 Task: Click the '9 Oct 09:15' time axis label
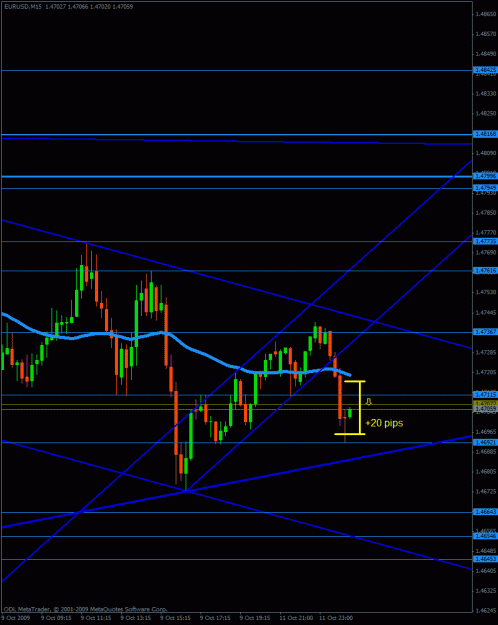coord(57,618)
